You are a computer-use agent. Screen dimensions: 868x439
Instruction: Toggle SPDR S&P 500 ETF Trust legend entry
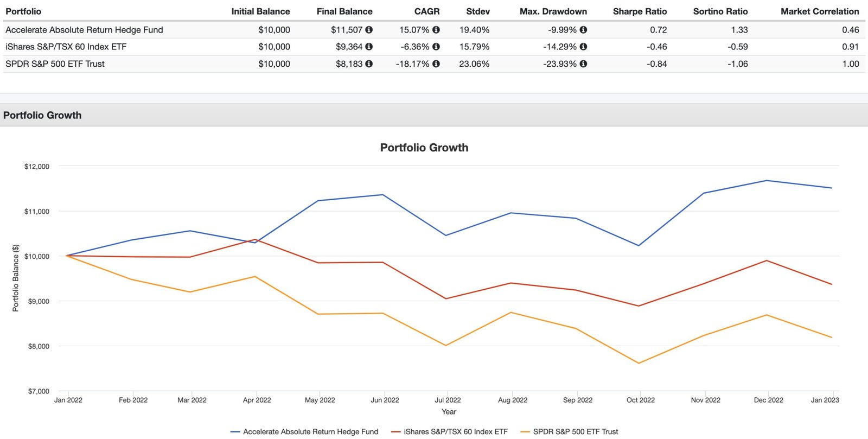[570, 431]
